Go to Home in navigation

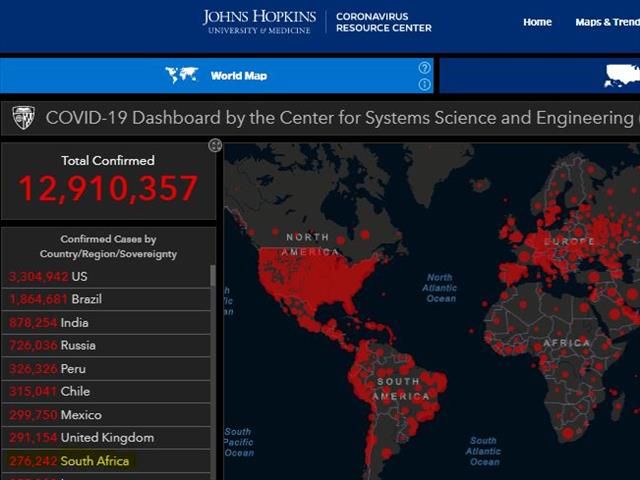click(537, 22)
